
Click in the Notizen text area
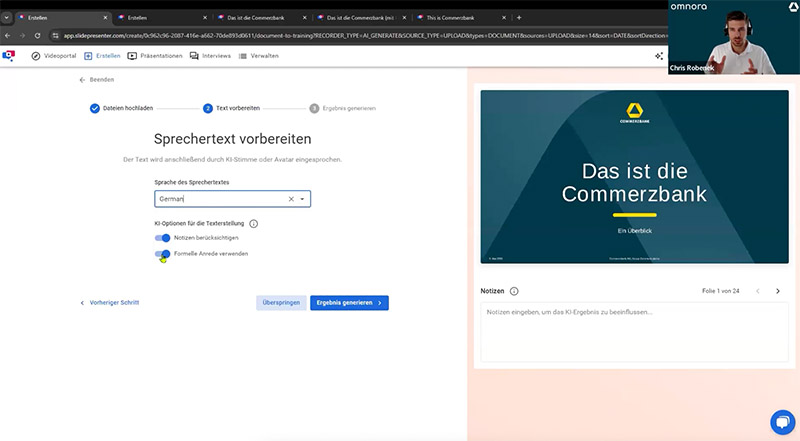634,332
